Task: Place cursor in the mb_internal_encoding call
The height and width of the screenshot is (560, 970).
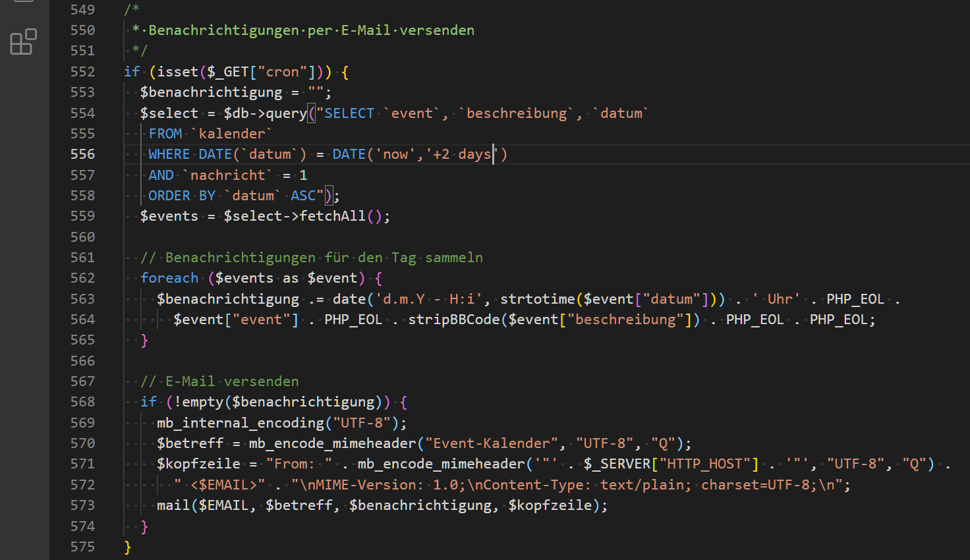Action: pos(241,423)
